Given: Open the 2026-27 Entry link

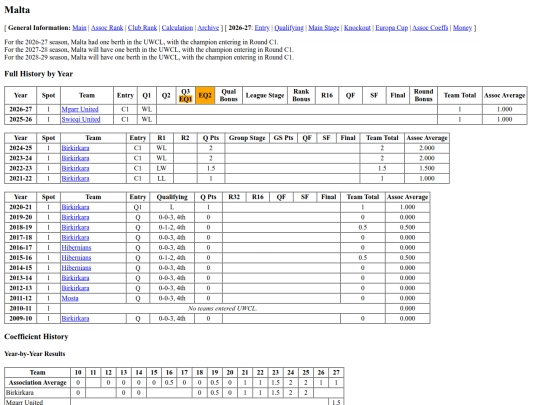Looking at the screenshot, I should click(262, 28).
